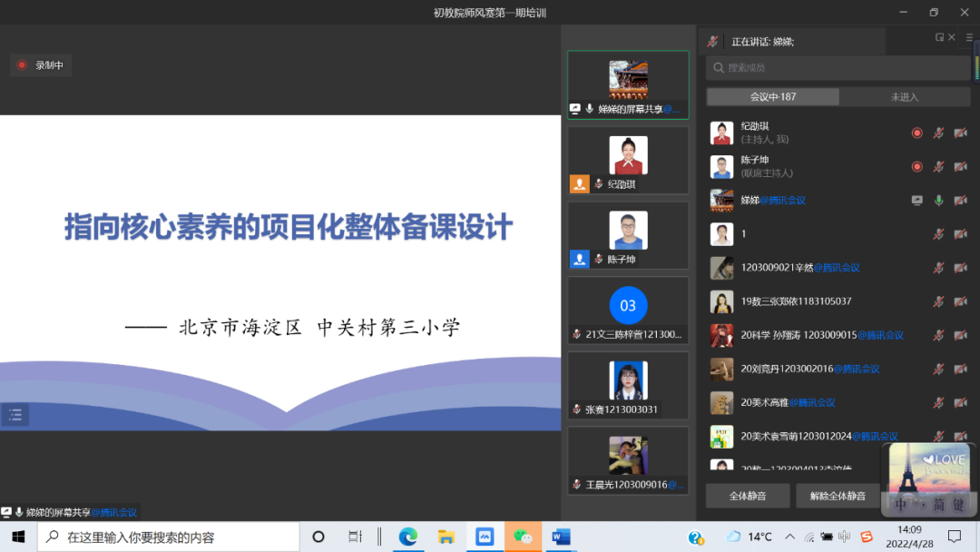The height and width of the screenshot is (552, 980).
Task: Switch to the 未进入 tab
Action: pyautogui.click(x=905, y=97)
